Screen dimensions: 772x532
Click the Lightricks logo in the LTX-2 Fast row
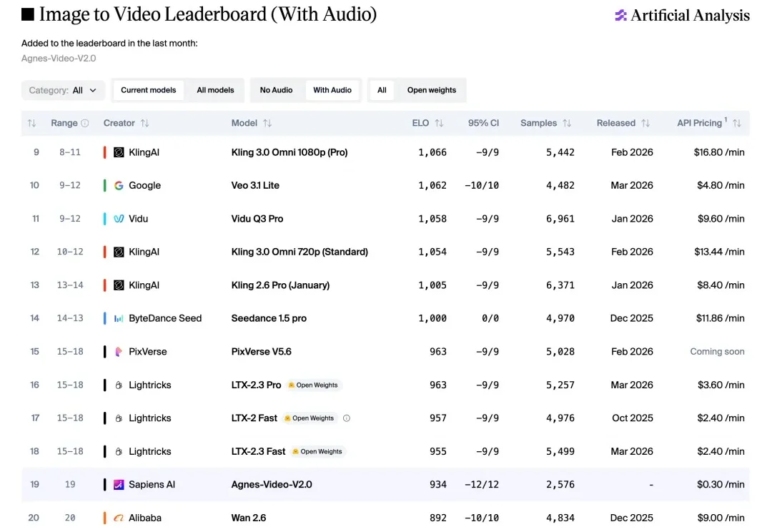click(x=119, y=418)
